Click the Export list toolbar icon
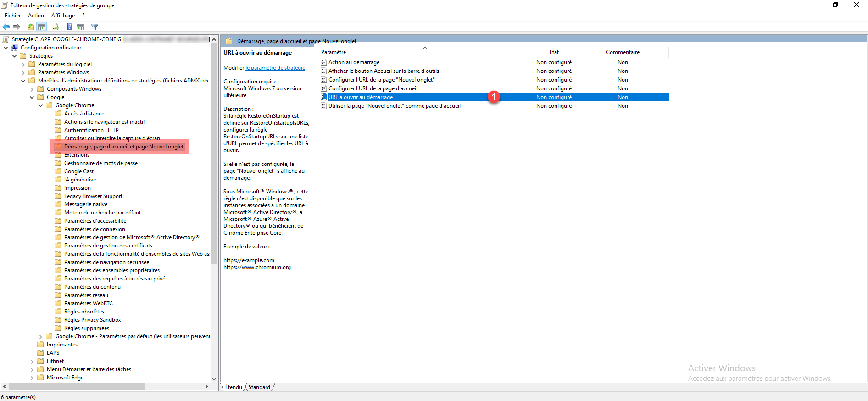 click(55, 27)
